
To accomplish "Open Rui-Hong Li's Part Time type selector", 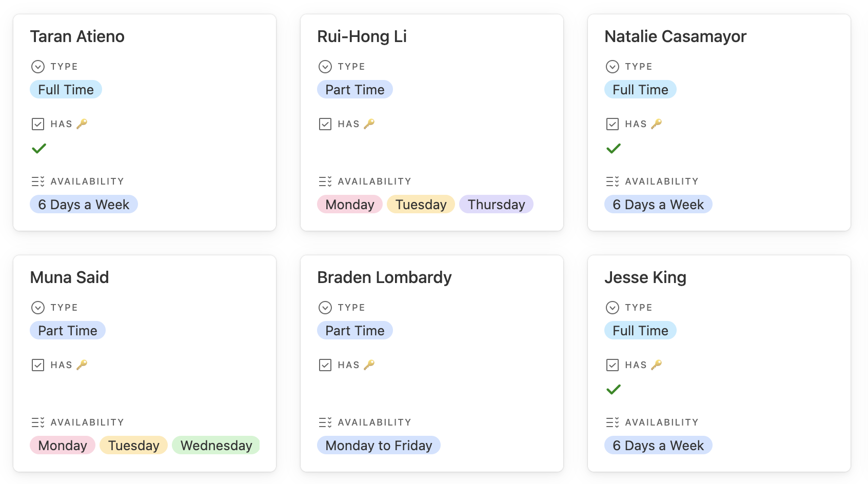I will coord(354,90).
